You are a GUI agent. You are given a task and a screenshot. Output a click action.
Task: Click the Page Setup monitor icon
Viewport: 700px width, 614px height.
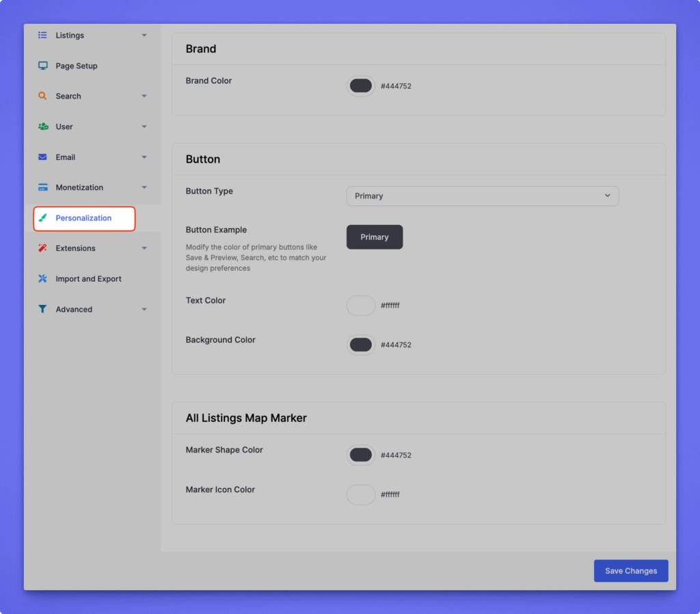(x=42, y=66)
